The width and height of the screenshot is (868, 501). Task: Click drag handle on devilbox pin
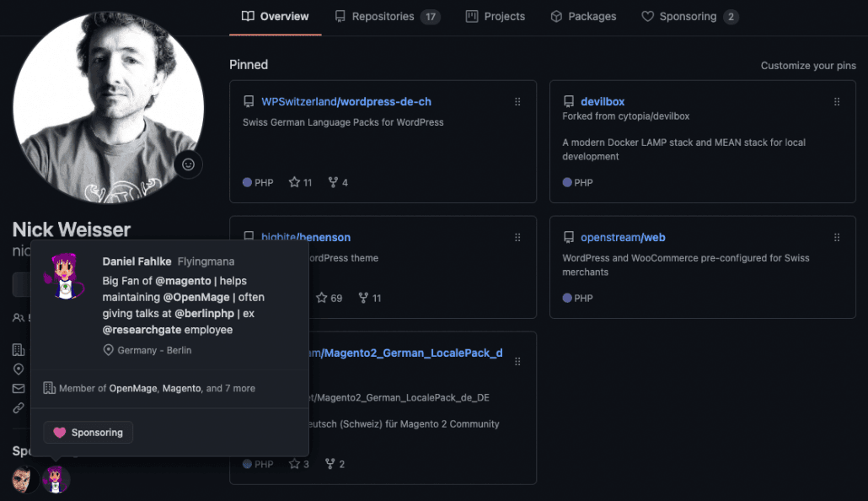(x=837, y=102)
